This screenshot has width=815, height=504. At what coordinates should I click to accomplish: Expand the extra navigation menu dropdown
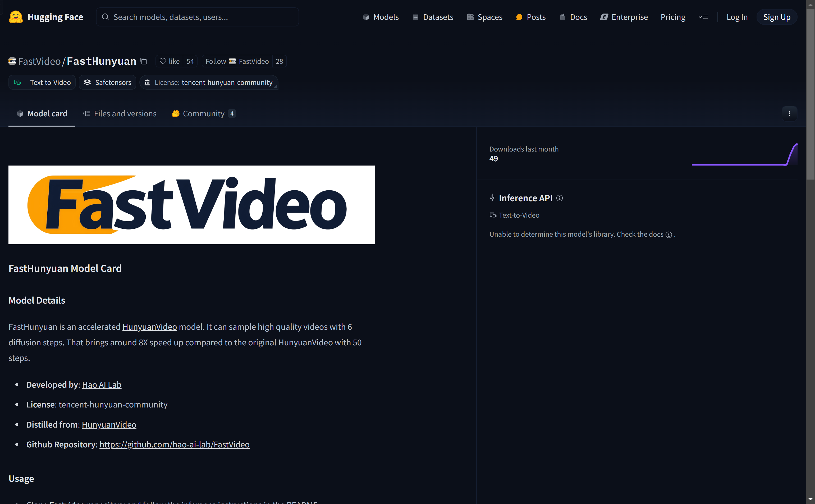703,17
